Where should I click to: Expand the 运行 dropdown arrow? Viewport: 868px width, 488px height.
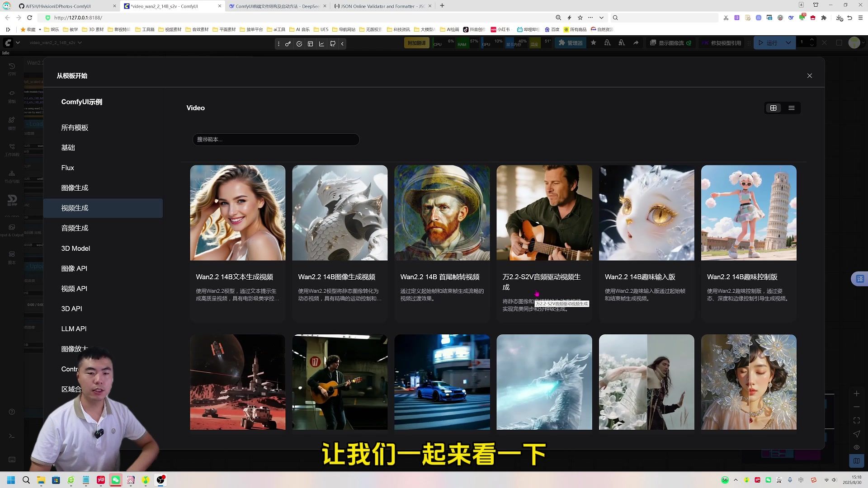[789, 43]
